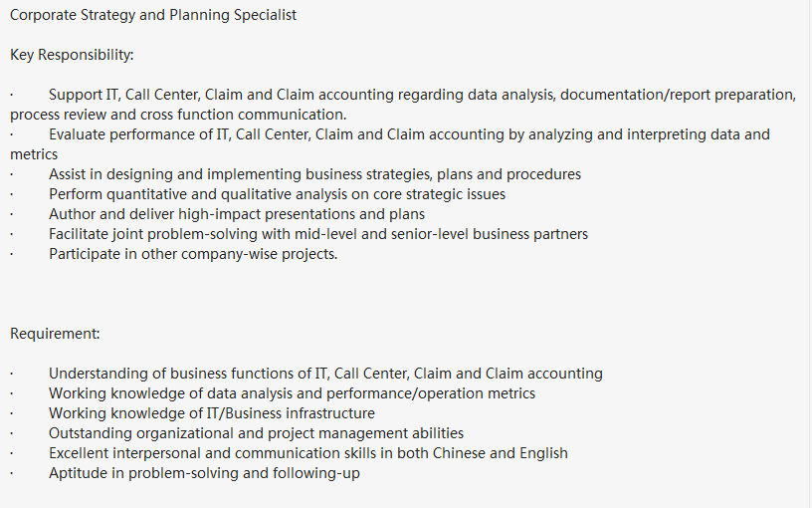Click the Key Responsibility heading
This screenshot has height=508, width=812.
(x=72, y=55)
